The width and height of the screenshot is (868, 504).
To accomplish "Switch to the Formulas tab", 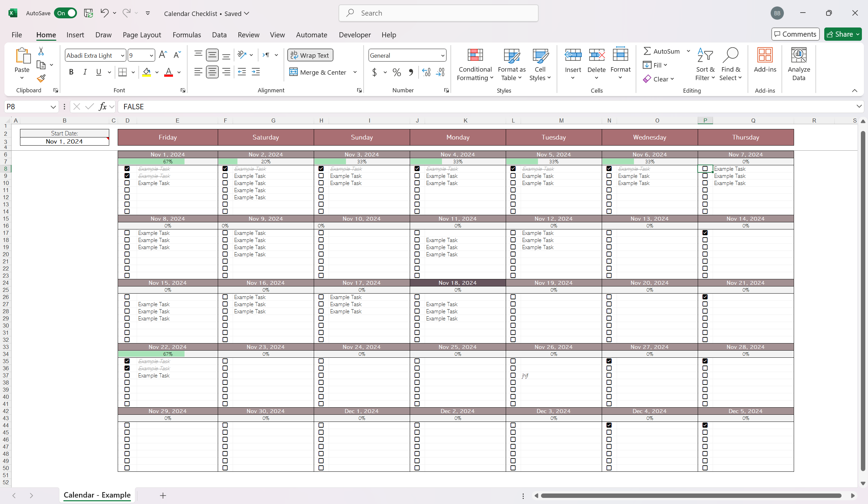I will [x=187, y=35].
